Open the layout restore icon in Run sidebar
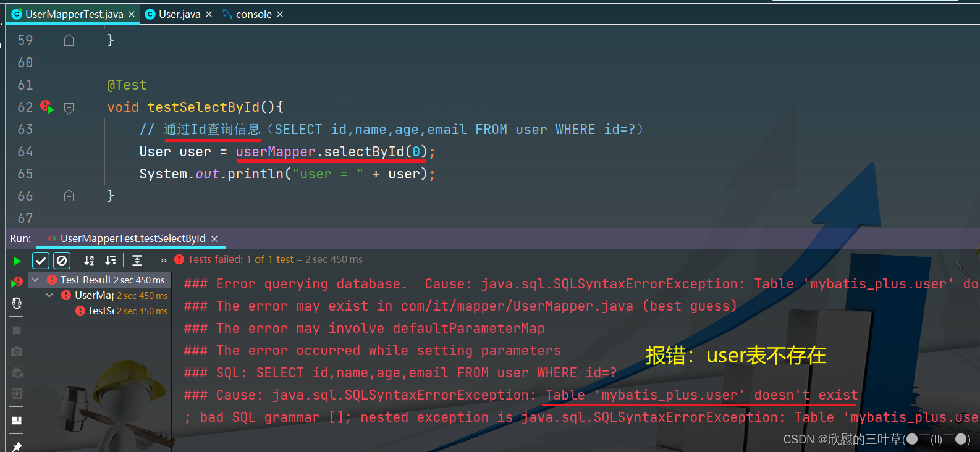980x452 pixels. [17, 421]
